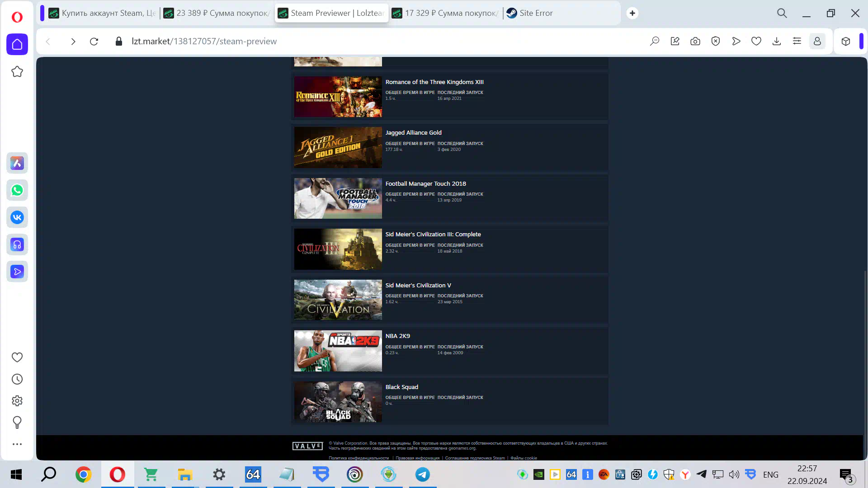Screen dimensions: 868x488
Task: Add page to favorites heart icon
Action: coord(756,42)
